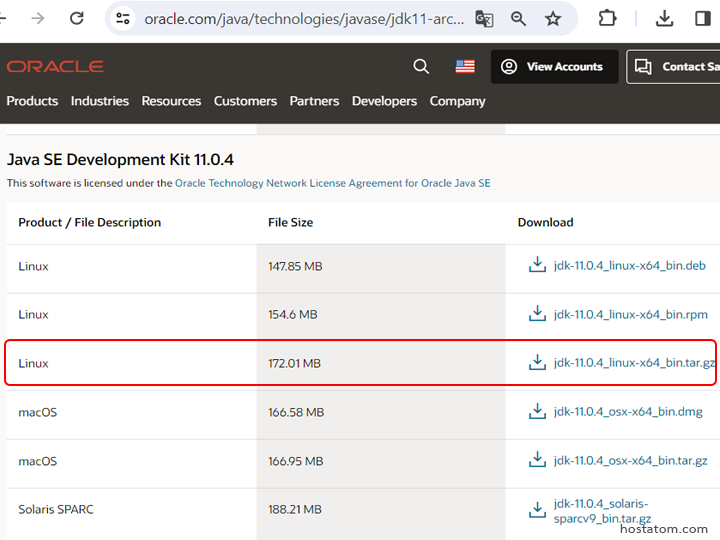Image resolution: width=720 pixels, height=540 pixels.
Task: Click the Oracle site search magnifier
Action: click(x=421, y=67)
